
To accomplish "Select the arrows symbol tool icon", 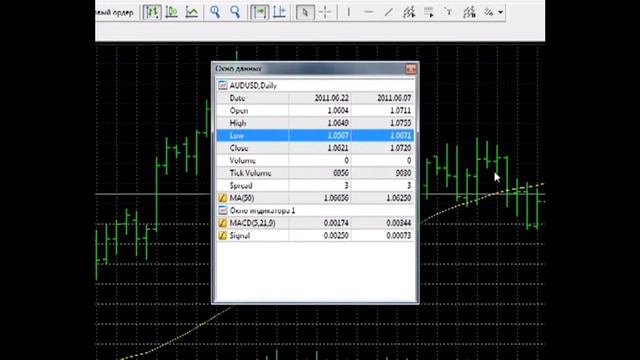I will (x=488, y=12).
